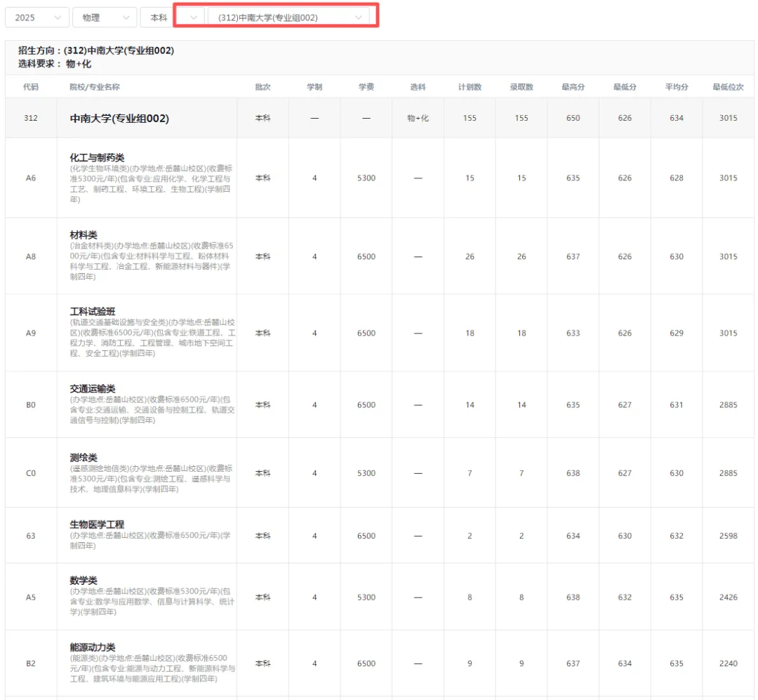The width and height of the screenshot is (758, 700).
Task: Click code 63 cell
Action: tap(30, 536)
